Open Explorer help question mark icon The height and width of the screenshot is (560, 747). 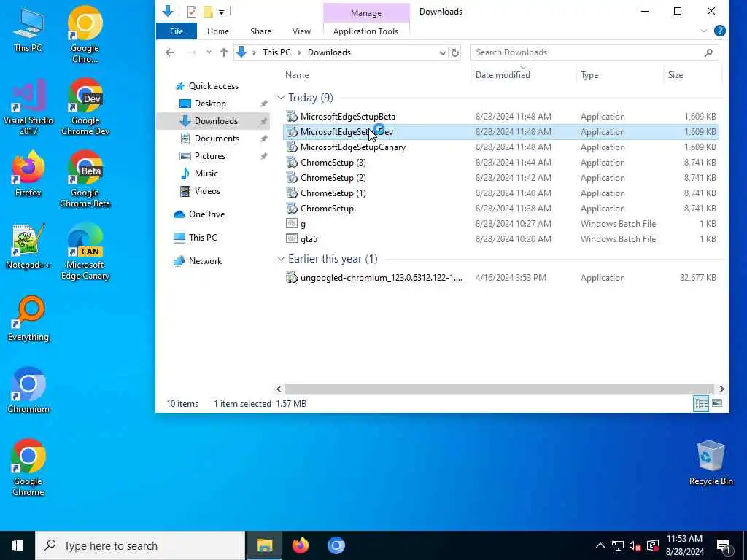click(720, 31)
